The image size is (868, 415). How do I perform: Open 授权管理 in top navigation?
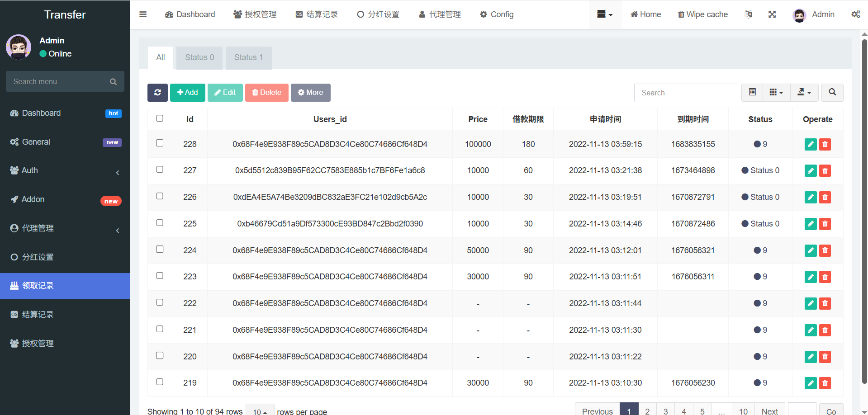(255, 14)
